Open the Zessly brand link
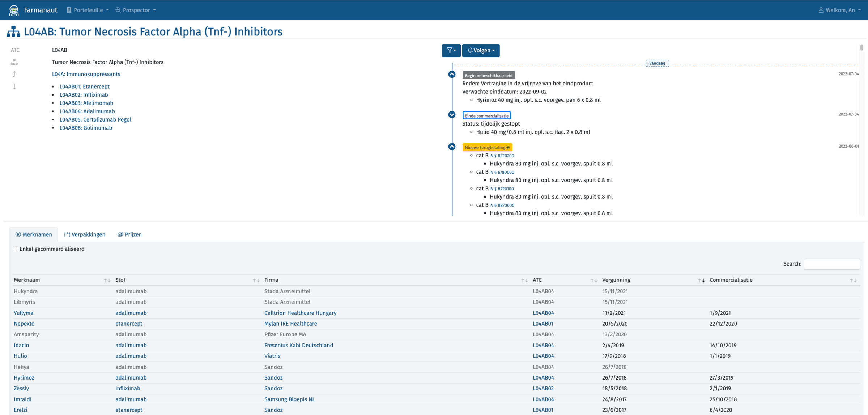The height and width of the screenshot is (415, 868). pyautogui.click(x=21, y=389)
